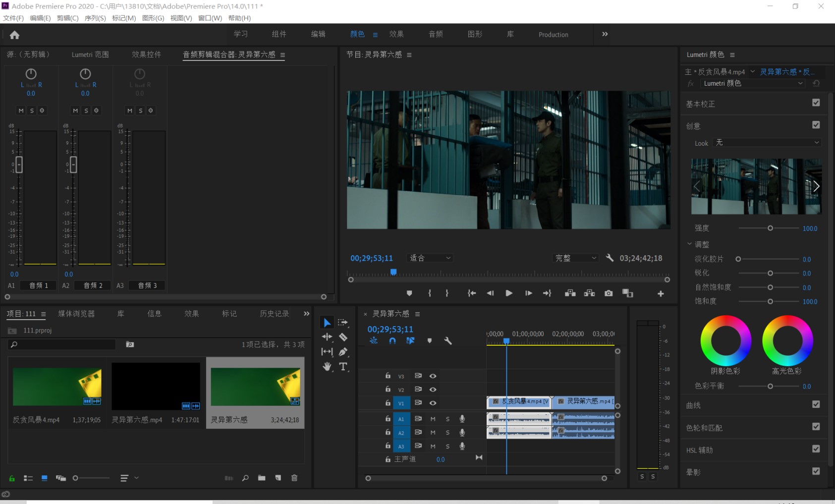Click the 饱和度 slider handle
This screenshot has width=835, height=504.
(x=770, y=301)
